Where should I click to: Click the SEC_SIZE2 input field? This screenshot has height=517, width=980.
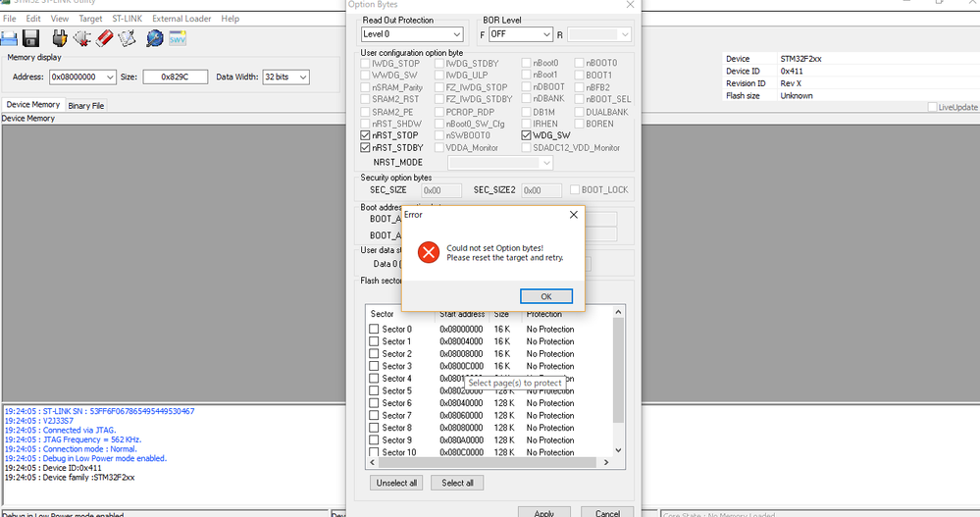(x=542, y=190)
